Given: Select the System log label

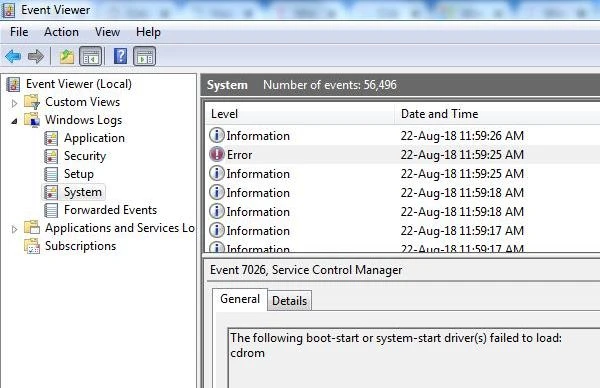Looking at the screenshot, I should pos(83,192).
